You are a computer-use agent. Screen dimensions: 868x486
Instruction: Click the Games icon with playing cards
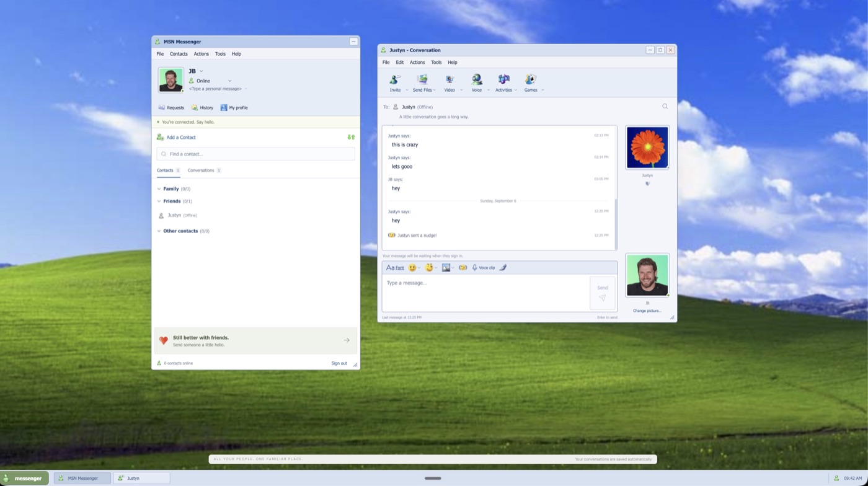click(530, 79)
